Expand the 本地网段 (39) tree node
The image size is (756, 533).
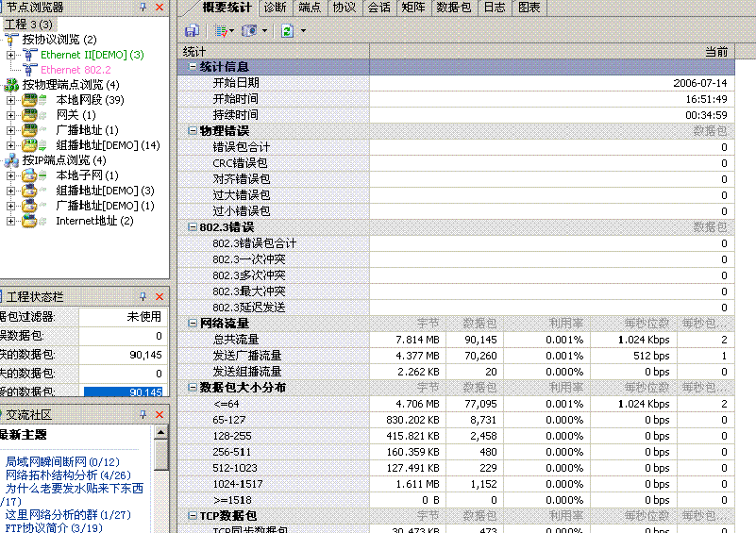point(10,100)
